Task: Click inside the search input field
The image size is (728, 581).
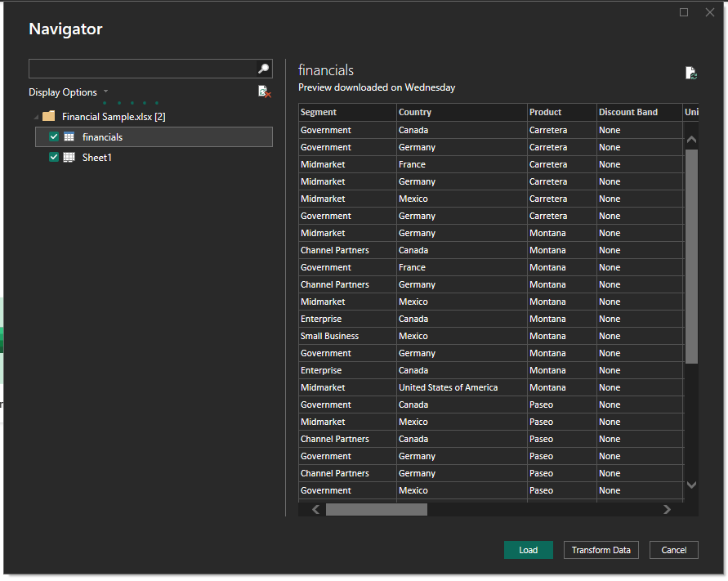Action: point(139,68)
